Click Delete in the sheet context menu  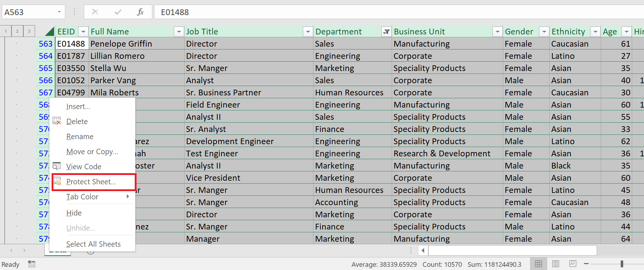[x=77, y=122]
